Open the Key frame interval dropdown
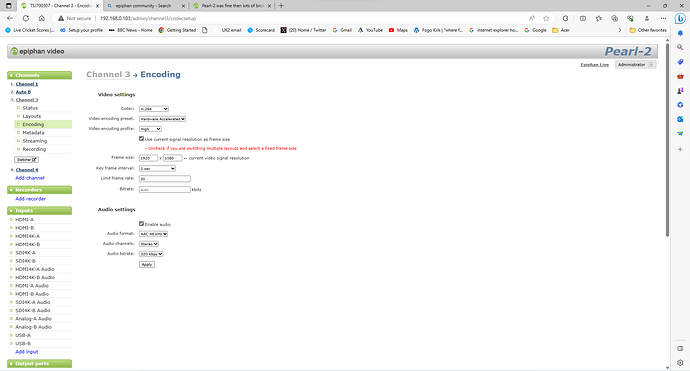This screenshot has height=371, width=690. tap(158, 169)
